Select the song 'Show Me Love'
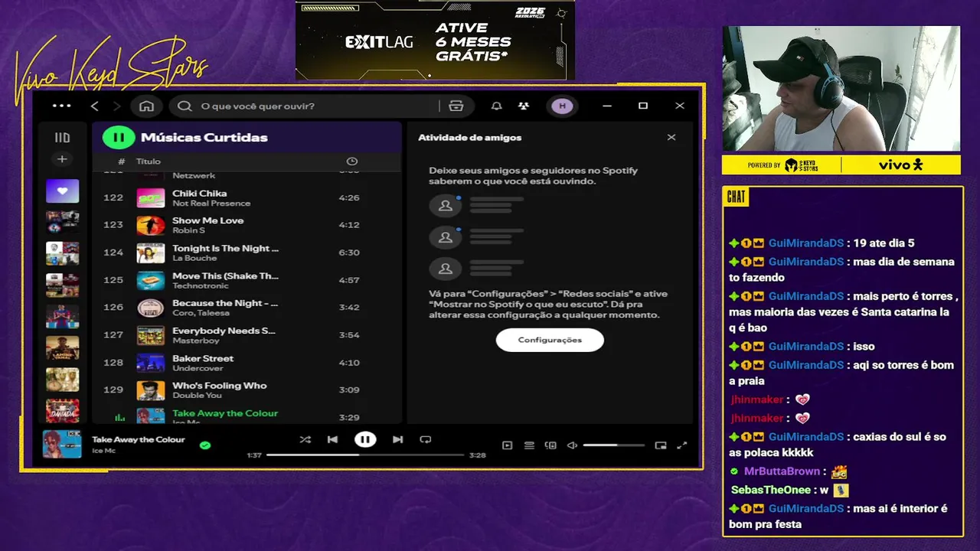This screenshot has height=551, width=980. (x=207, y=220)
